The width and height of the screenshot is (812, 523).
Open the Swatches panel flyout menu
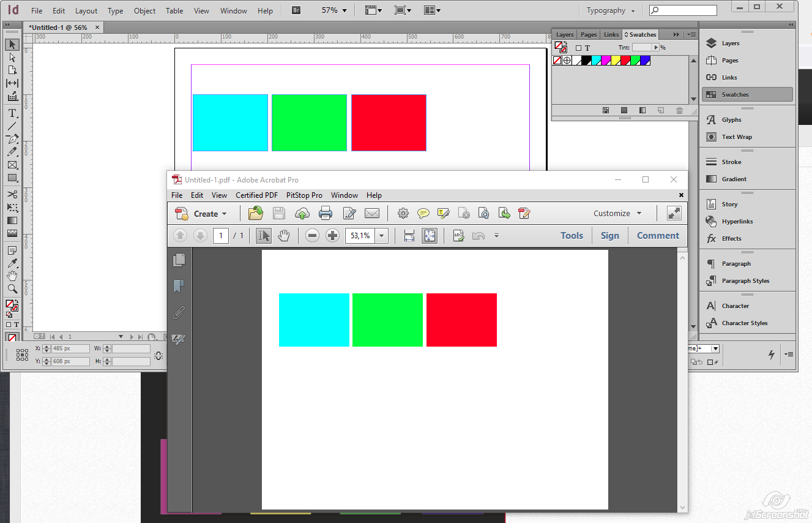tap(691, 34)
